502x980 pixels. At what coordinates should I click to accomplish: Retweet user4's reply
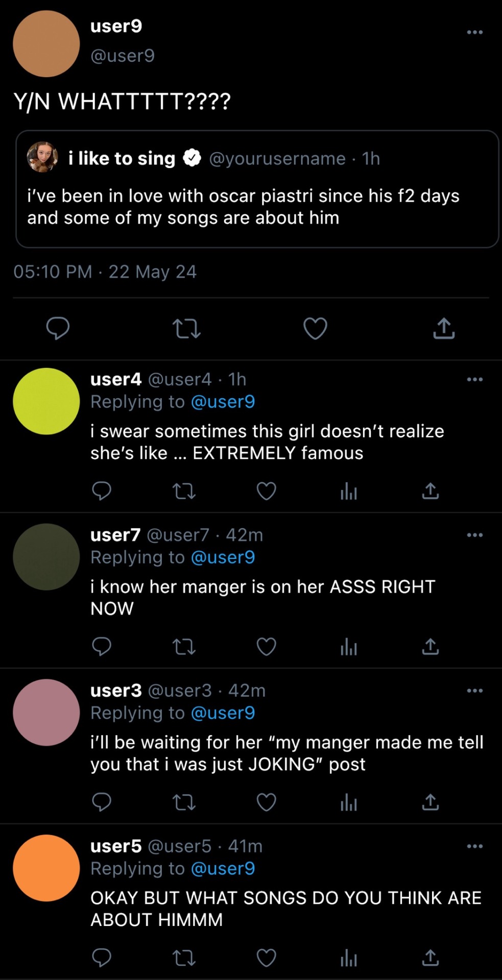click(x=184, y=491)
